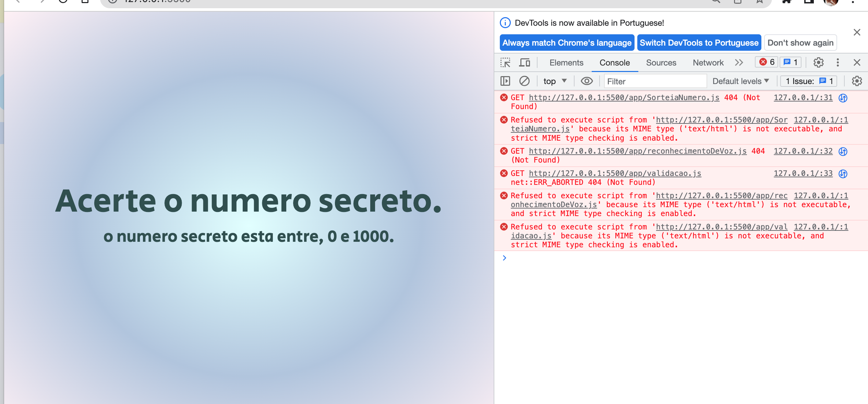
Task: Open validacao.js link in refused script error
Action: [x=722, y=227]
